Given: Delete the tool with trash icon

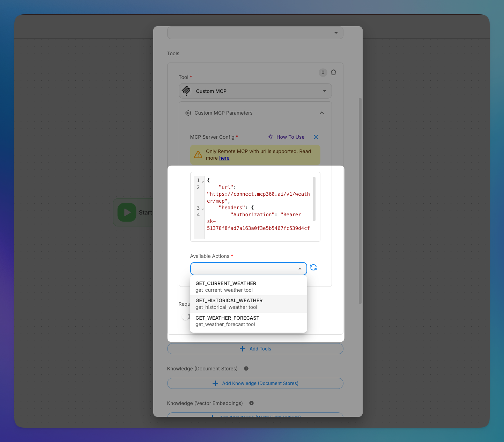Looking at the screenshot, I should [x=333, y=72].
